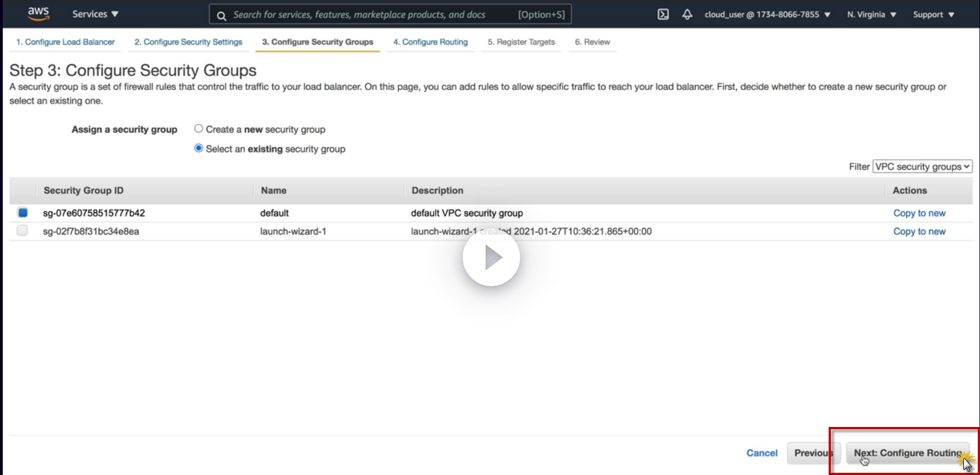Check the launch-wizard-1 security group checkbox
The width and height of the screenshot is (980, 475).
[23, 230]
